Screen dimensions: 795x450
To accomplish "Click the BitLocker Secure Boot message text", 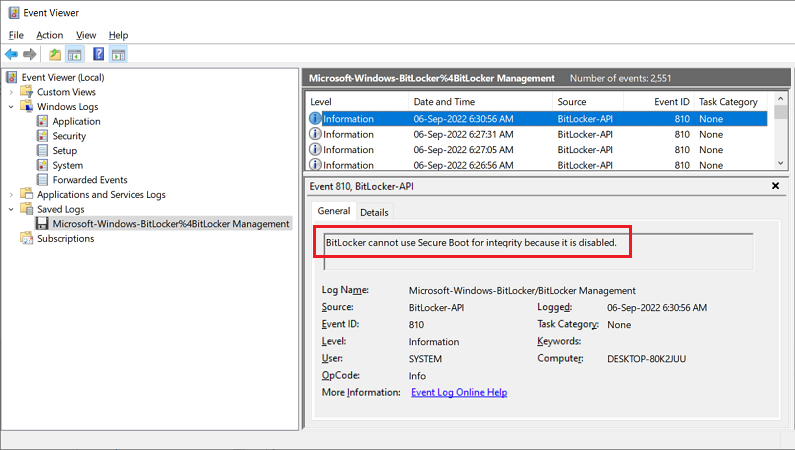I will [471, 243].
